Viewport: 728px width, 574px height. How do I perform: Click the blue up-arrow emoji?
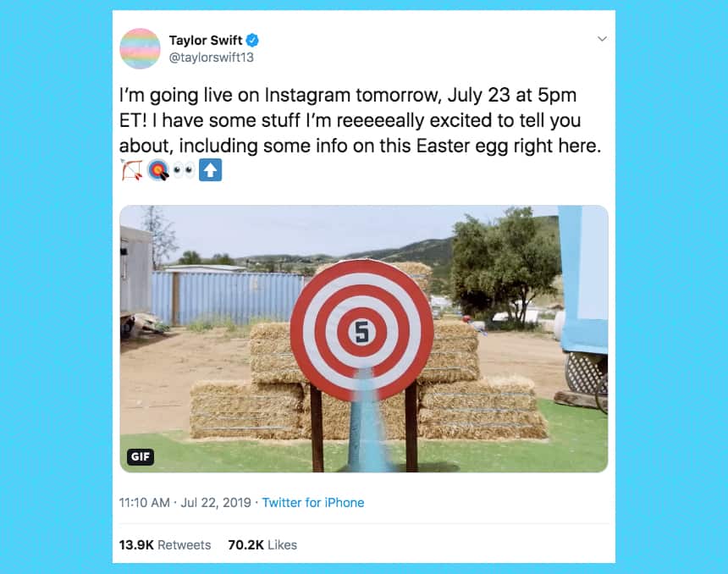pyautogui.click(x=209, y=170)
